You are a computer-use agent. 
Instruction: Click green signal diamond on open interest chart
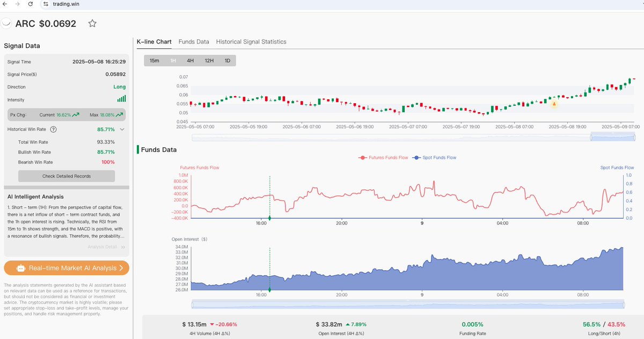click(269, 290)
